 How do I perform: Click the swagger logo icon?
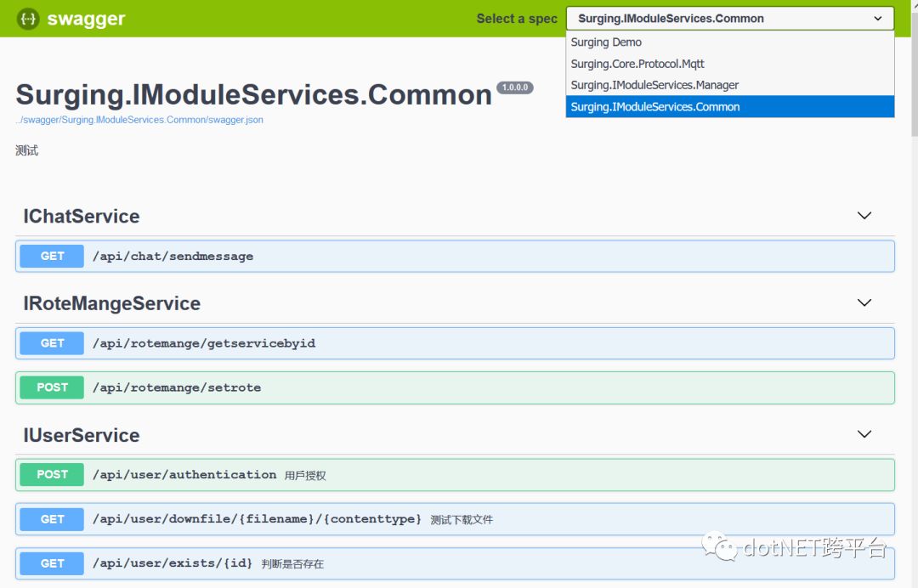[28, 19]
